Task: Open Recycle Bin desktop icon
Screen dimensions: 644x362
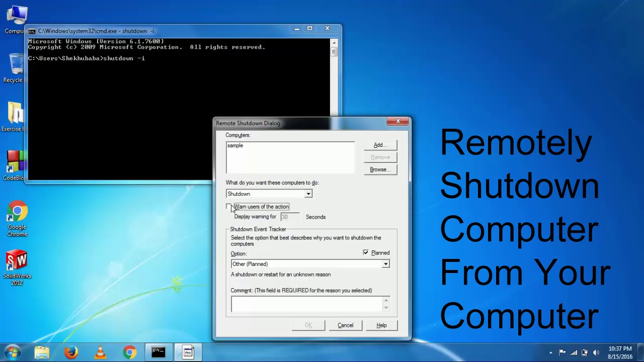Action: pos(14,68)
